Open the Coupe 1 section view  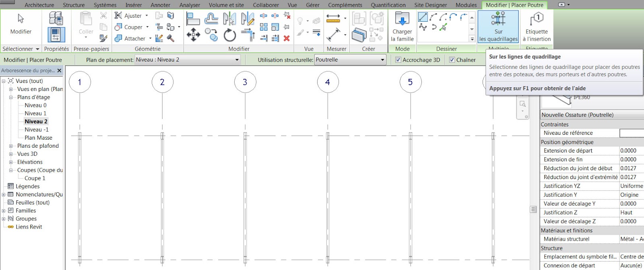35,178
